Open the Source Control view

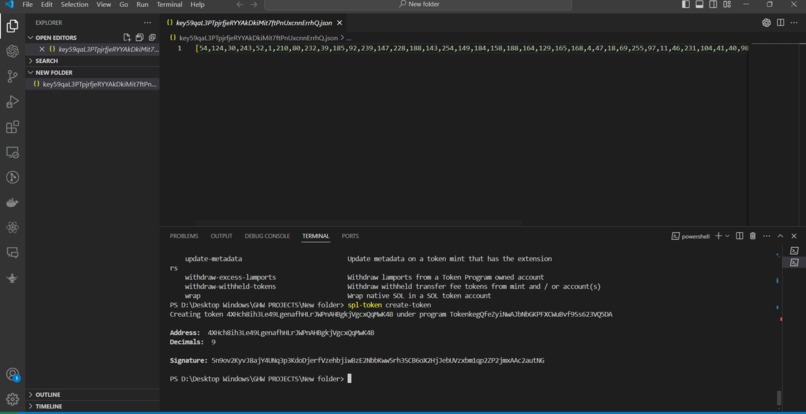[x=12, y=77]
